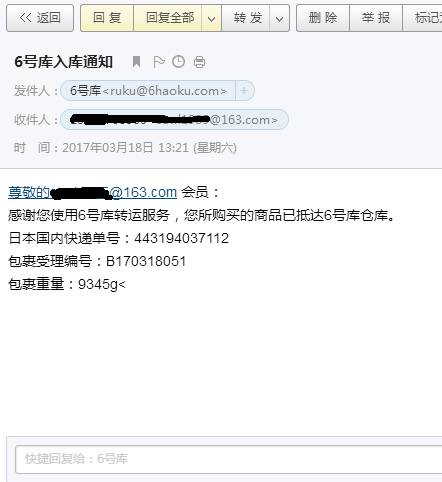The height and width of the screenshot is (482, 442).
Task: Add sender 6号库 to contacts with plus icon
Action: click(x=244, y=91)
